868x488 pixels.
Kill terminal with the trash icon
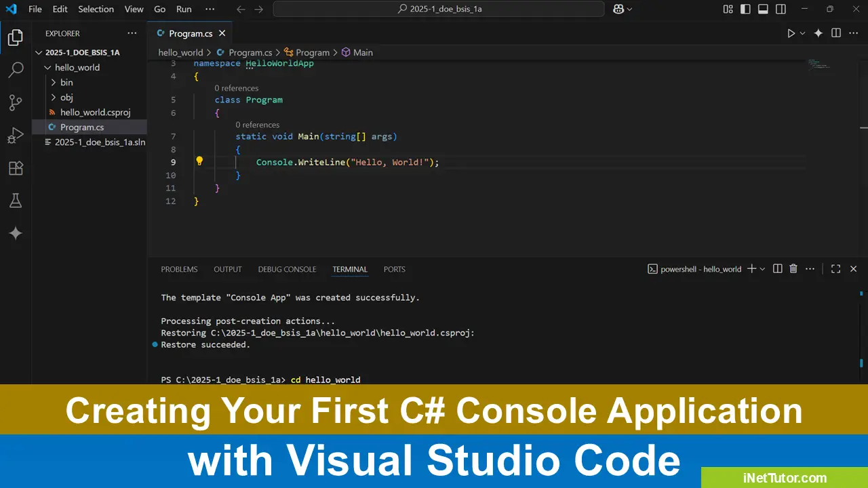[793, 269]
